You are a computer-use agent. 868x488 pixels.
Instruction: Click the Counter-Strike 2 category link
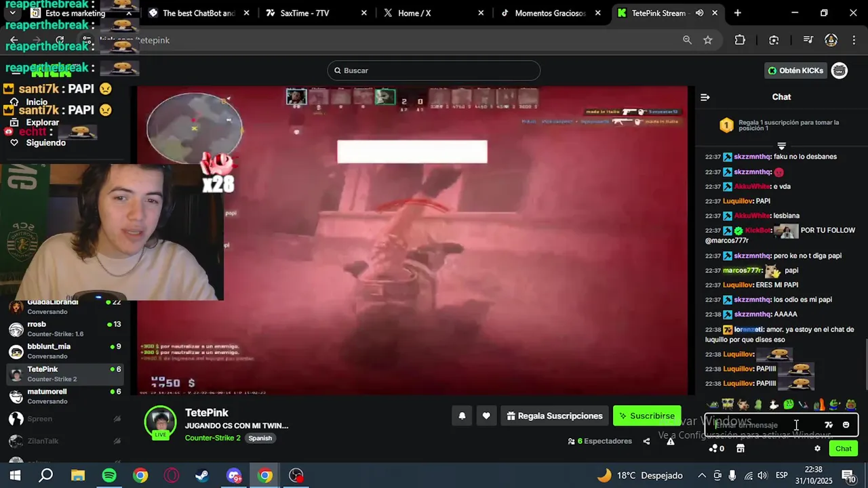point(212,438)
